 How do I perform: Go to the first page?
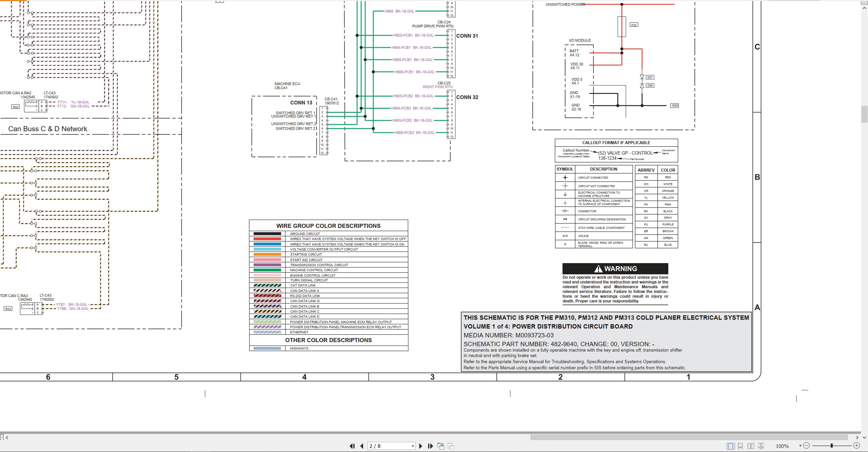tap(352, 446)
